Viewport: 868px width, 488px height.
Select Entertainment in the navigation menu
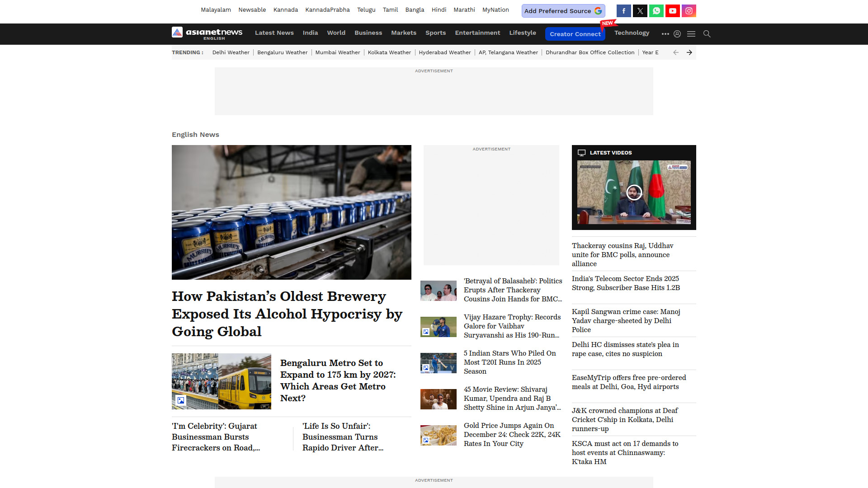tap(477, 33)
